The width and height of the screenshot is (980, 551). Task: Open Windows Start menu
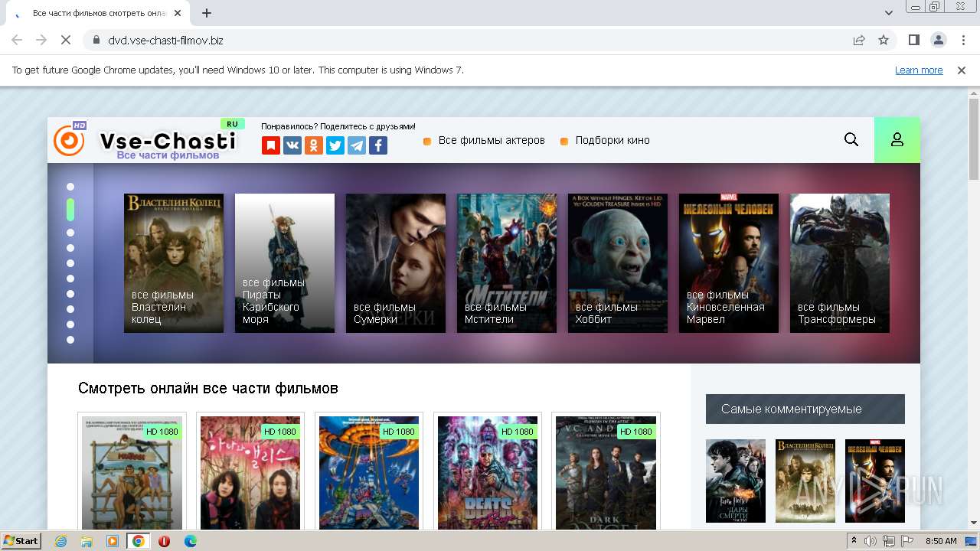click(x=21, y=540)
